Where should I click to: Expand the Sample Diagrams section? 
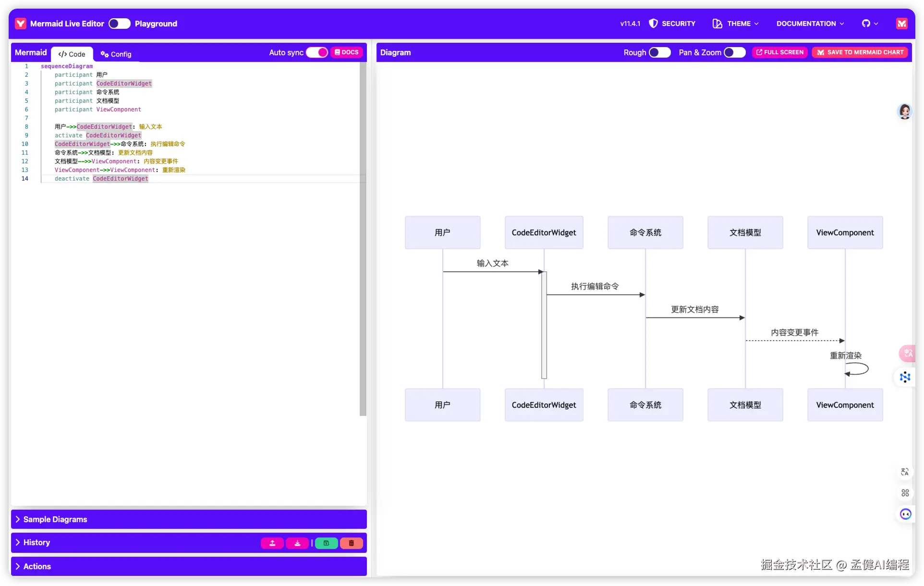coord(55,519)
